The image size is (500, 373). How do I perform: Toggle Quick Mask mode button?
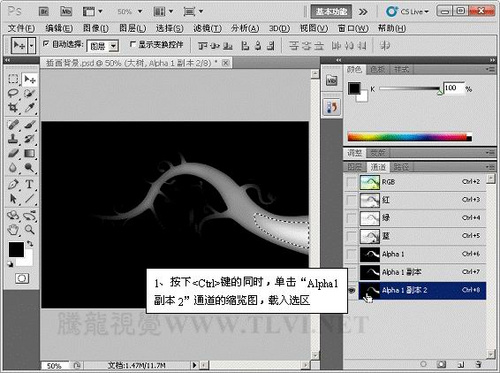[22, 278]
